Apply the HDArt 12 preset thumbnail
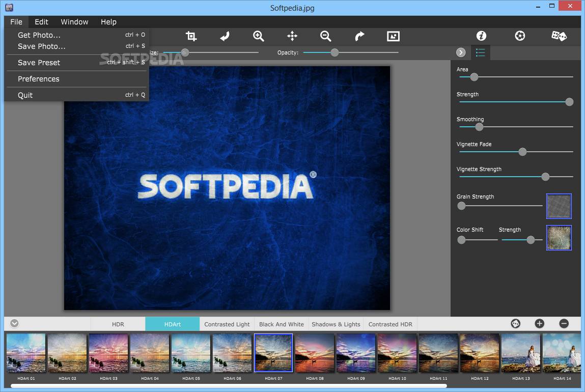The width and height of the screenshot is (585, 392). point(480,353)
